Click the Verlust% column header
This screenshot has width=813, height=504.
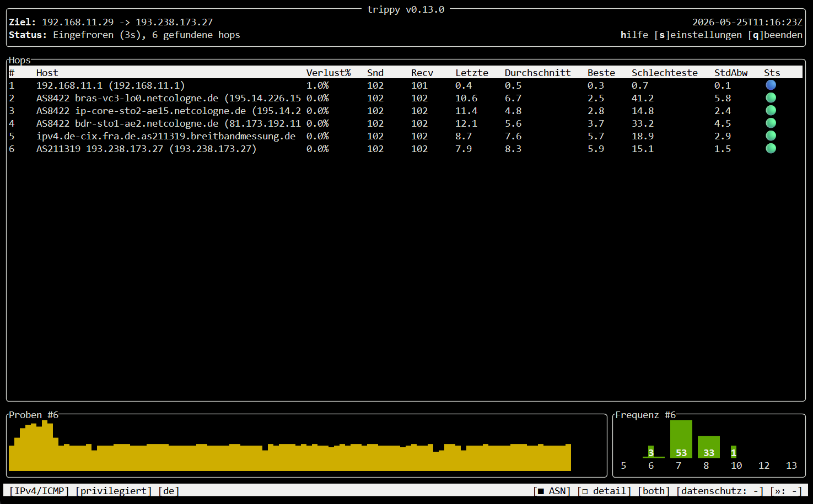click(329, 73)
